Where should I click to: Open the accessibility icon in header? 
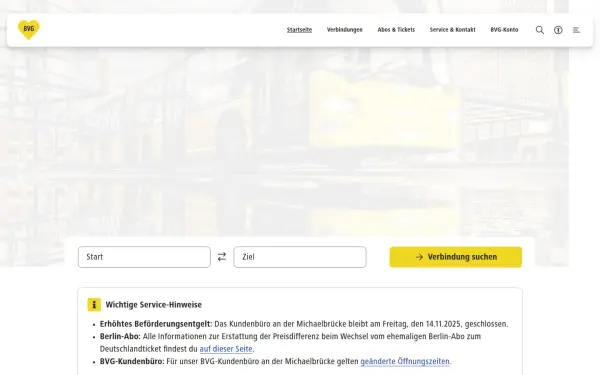click(558, 30)
